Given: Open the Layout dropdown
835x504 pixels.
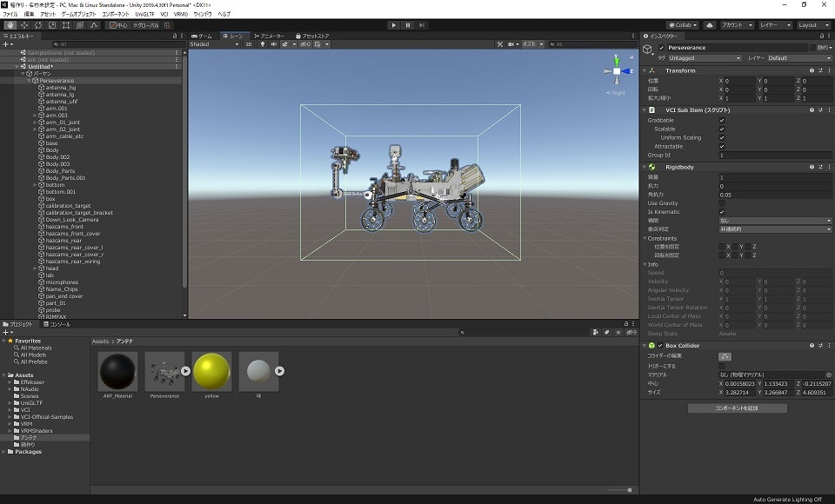Looking at the screenshot, I should tap(814, 25).
